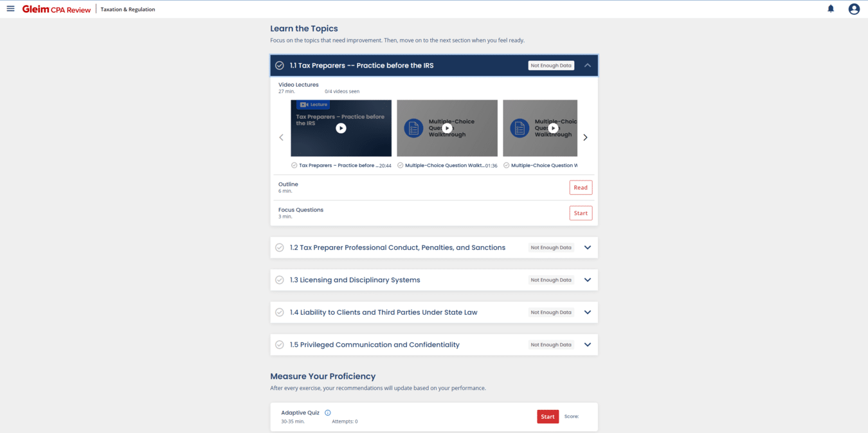Screen dimensions: 868x433
Task: Play the first Multiple-Choice Question Walkthrough video
Action: click(x=447, y=127)
